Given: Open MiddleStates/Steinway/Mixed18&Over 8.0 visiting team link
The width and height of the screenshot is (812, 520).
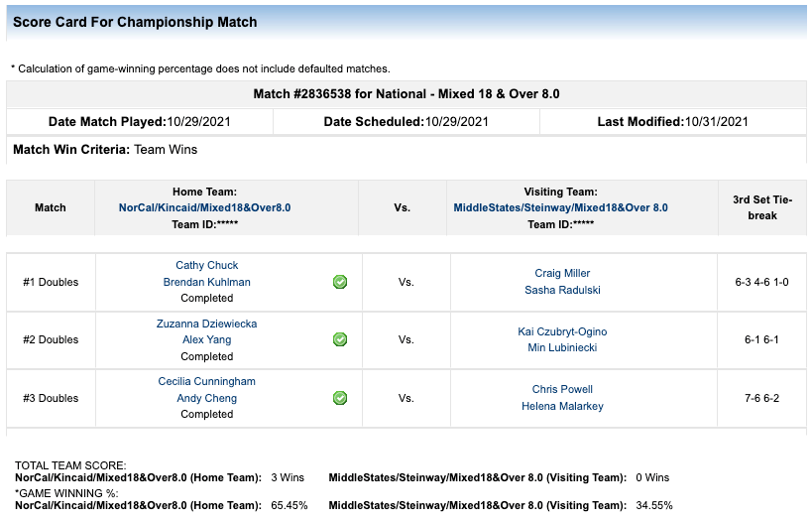Looking at the screenshot, I should pyautogui.click(x=560, y=208).
